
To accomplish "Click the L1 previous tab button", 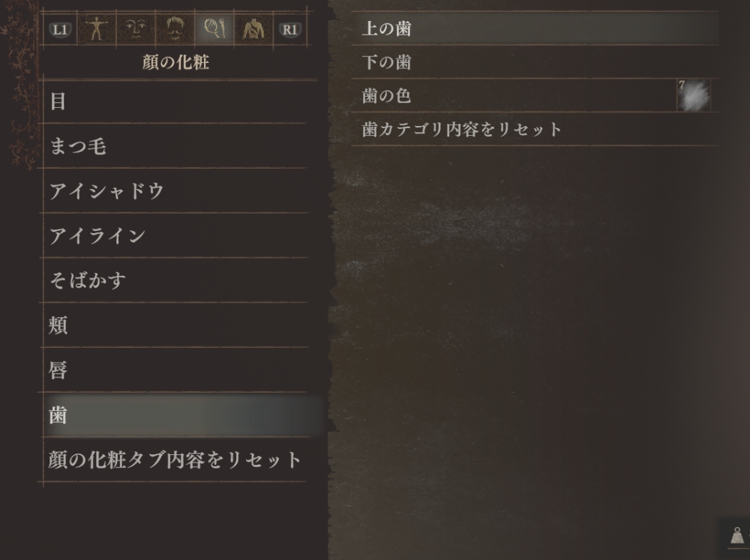I will [x=60, y=30].
